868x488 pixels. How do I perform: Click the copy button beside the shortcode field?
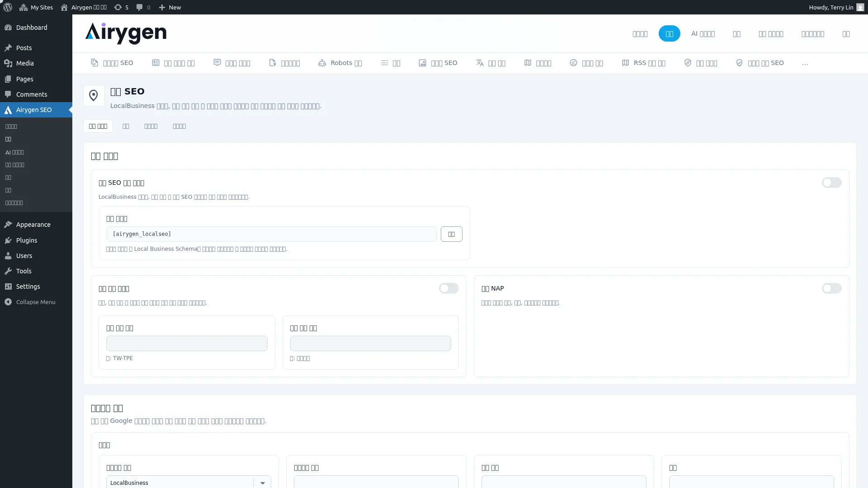(451, 234)
